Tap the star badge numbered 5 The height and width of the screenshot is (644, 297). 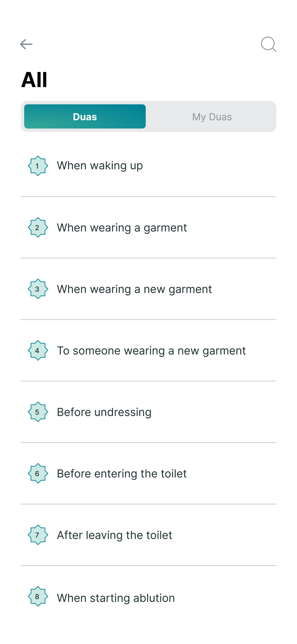[x=38, y=412]
